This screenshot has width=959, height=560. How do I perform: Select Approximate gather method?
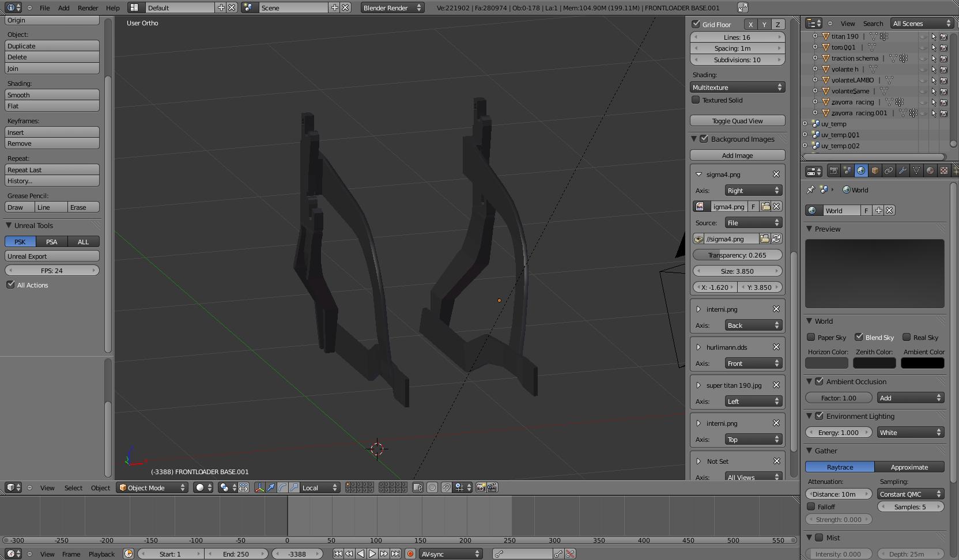pyautogui.click(x=909, y=467)
